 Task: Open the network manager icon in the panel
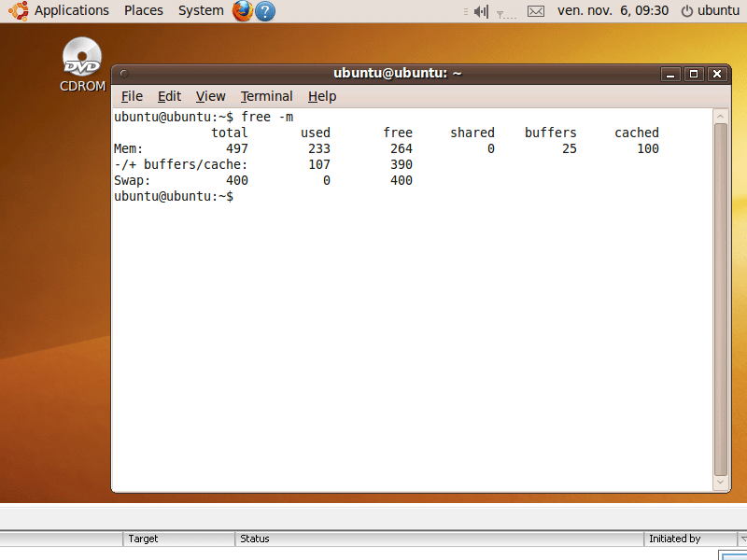pos(506,13)
